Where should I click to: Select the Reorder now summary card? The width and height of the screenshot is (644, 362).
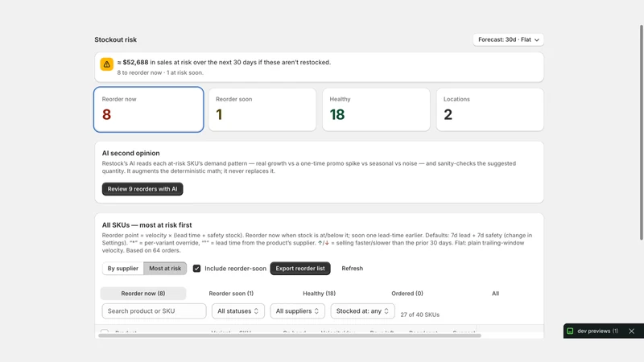148,109
